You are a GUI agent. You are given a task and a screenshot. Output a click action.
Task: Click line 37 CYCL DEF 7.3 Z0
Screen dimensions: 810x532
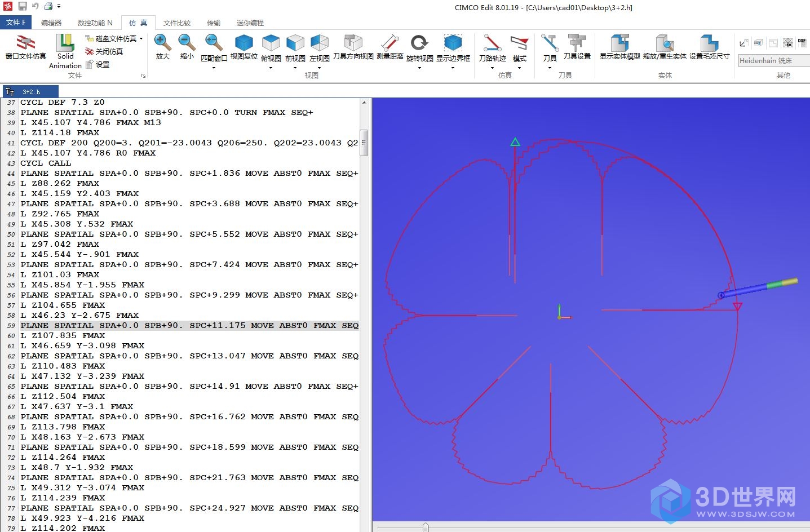click(63, 102)
